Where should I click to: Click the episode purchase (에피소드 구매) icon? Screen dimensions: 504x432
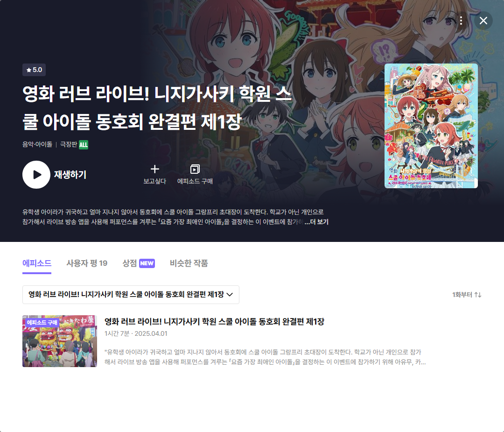click(195, 169)
